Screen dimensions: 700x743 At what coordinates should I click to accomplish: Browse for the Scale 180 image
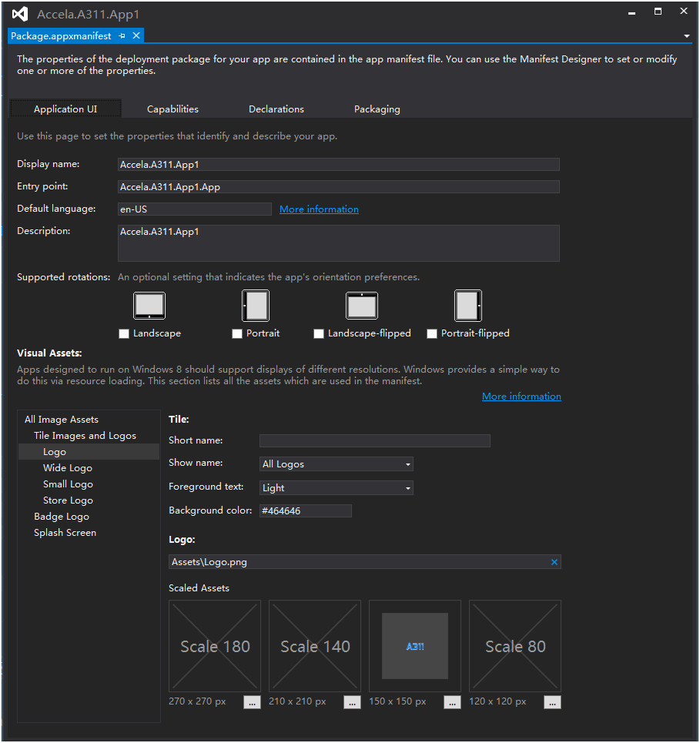click(252, 702)
